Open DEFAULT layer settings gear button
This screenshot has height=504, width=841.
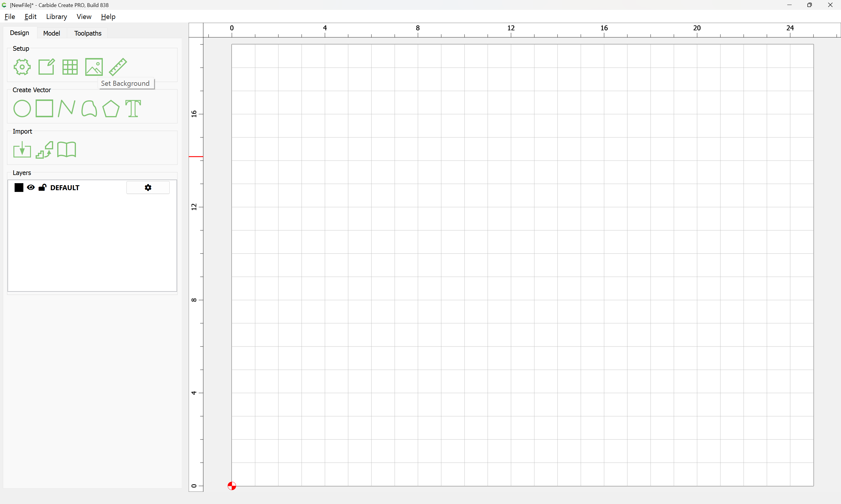148,188
